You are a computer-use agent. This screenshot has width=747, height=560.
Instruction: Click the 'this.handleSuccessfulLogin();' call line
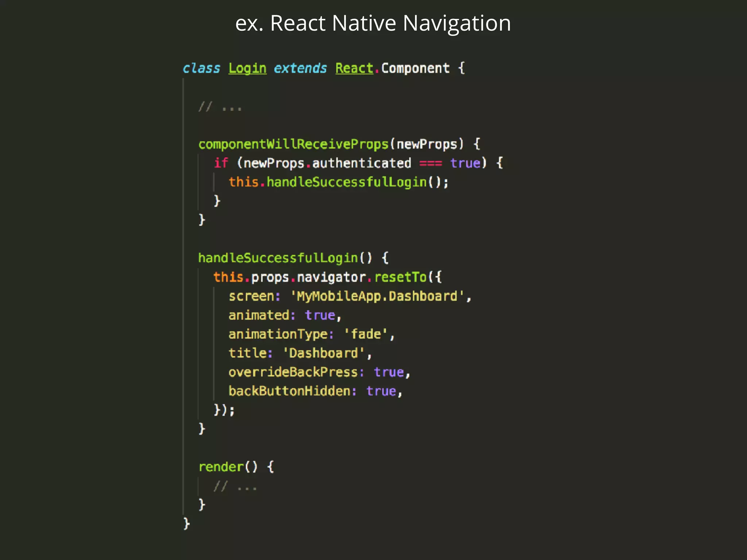pos(338,182)
